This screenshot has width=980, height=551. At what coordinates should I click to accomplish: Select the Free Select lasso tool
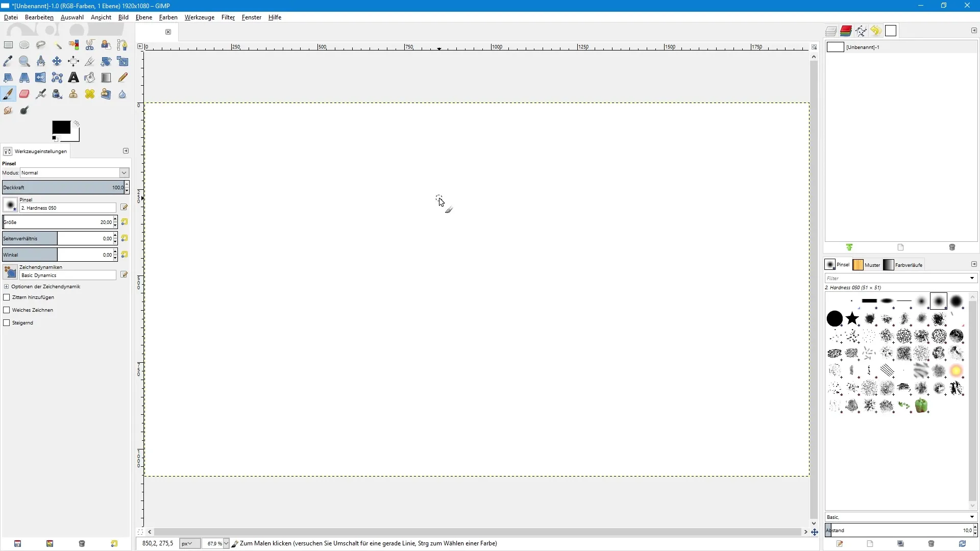coord(41,45)
